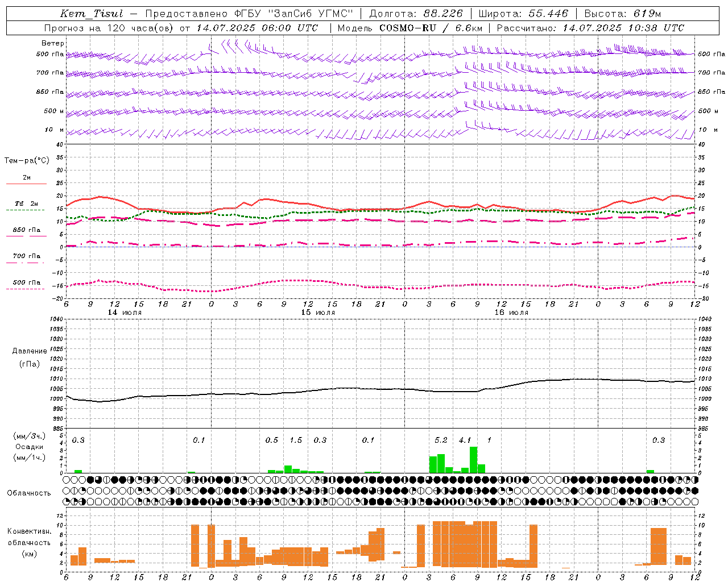Click the Конвективн. облачность label

(29, 537)
